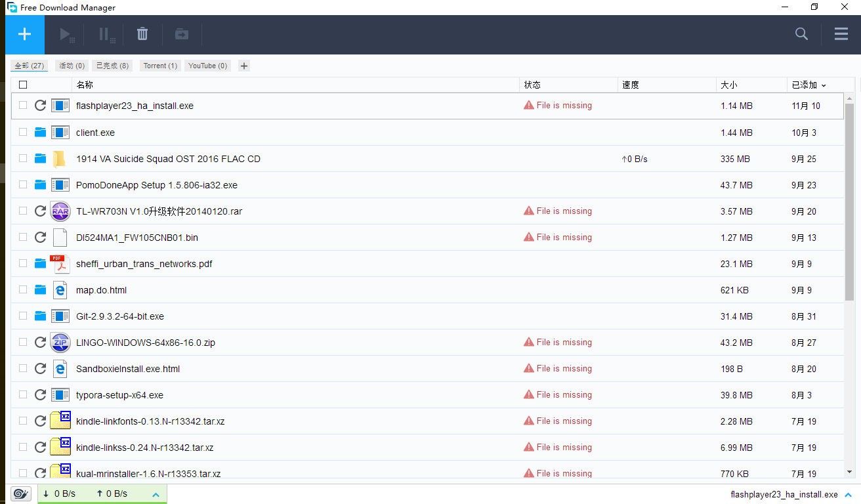
Task: Open folder for PomoDoneApp Setup download
Action: click(40, 185)
